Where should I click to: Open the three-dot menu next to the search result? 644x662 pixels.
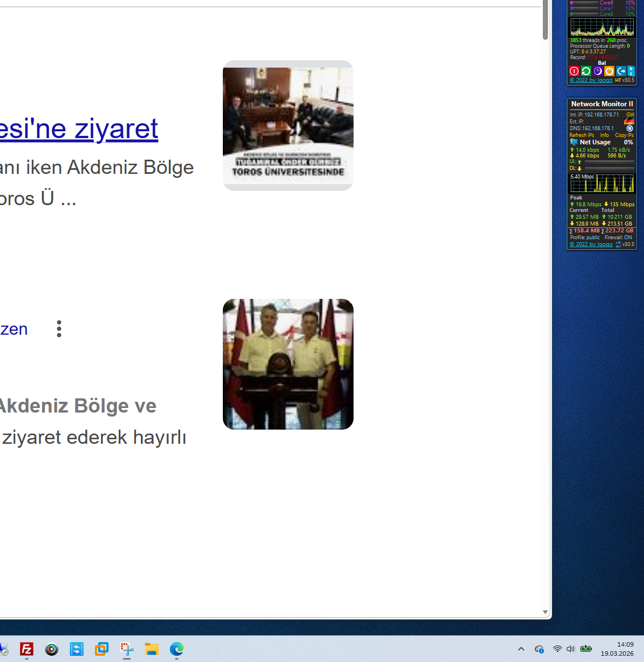(59, 329)
